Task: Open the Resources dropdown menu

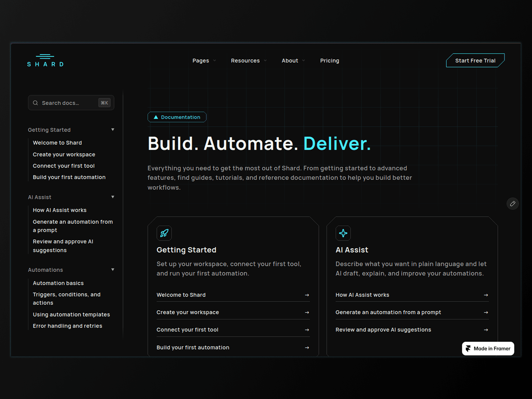Action: [x=249, y=61]
